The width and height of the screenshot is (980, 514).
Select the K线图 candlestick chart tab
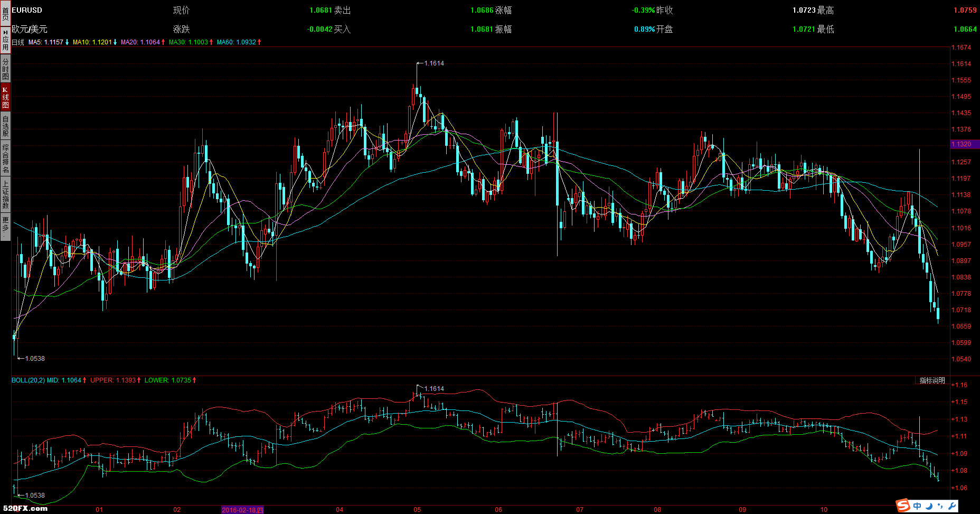(5, 97)
